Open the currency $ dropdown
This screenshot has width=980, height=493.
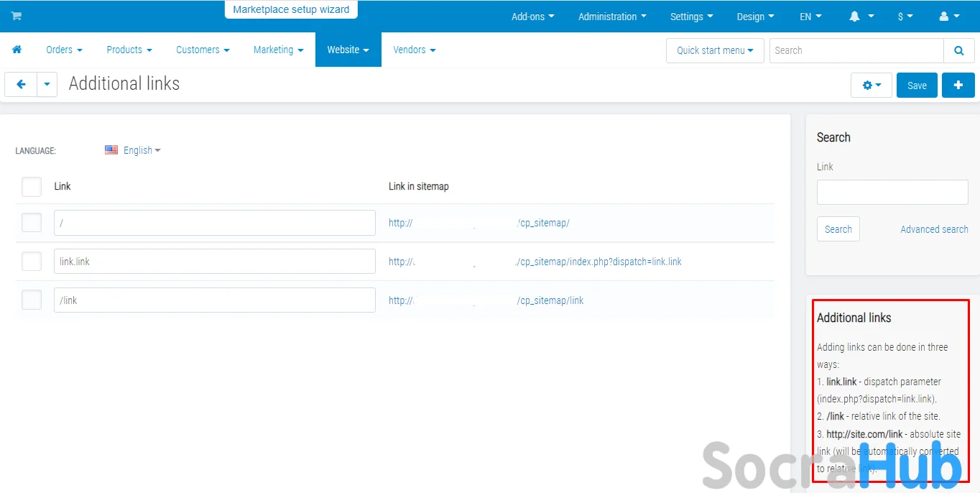[905, 17]
